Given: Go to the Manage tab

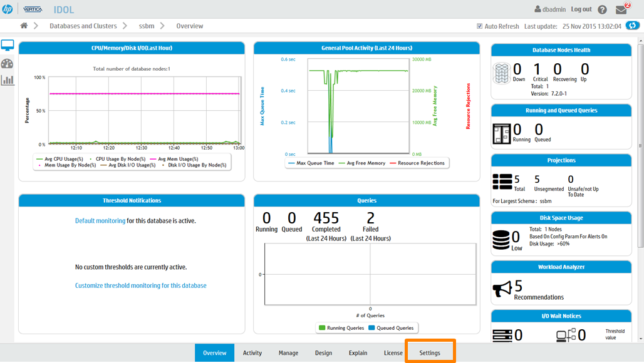Looking at the screenshot, I should 288,353.
